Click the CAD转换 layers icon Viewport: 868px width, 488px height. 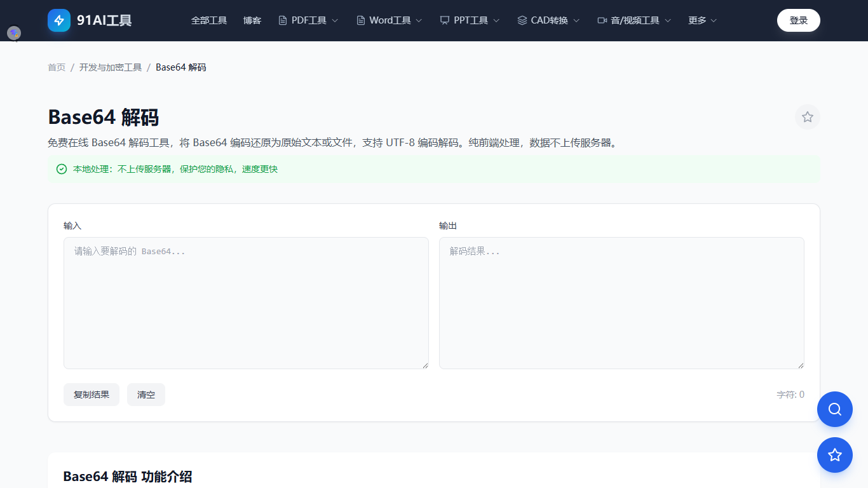pos(522,20)
